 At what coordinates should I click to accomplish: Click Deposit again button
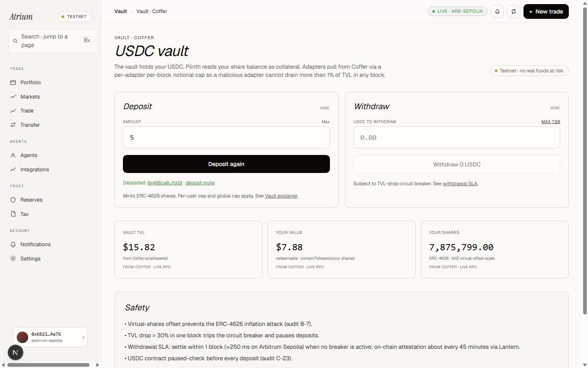point(226,164)
